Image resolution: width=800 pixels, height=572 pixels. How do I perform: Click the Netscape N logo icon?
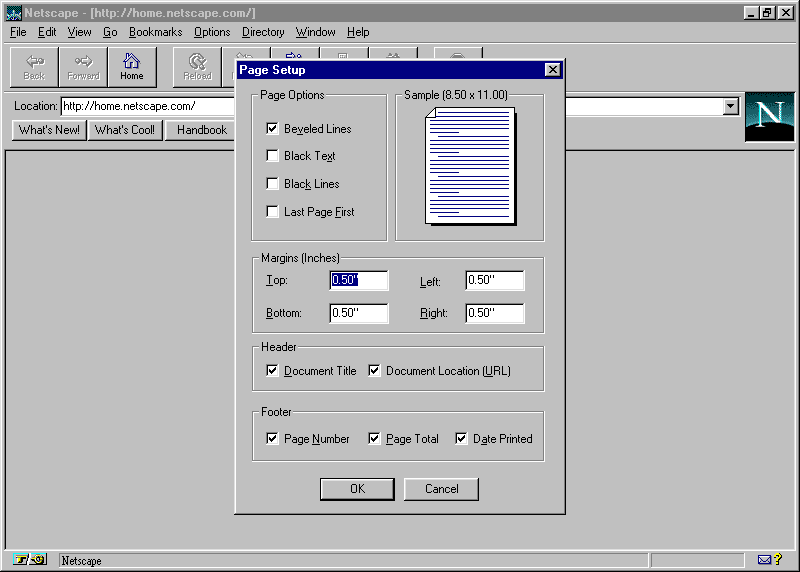coord(769,116)
